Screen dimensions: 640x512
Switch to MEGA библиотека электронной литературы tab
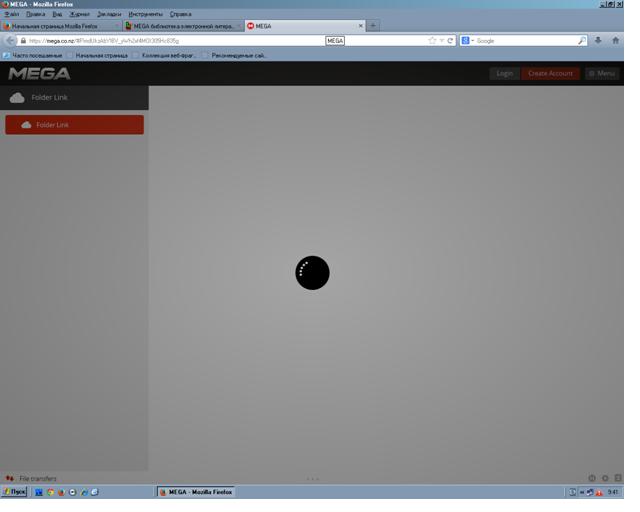tap(183, 26)
